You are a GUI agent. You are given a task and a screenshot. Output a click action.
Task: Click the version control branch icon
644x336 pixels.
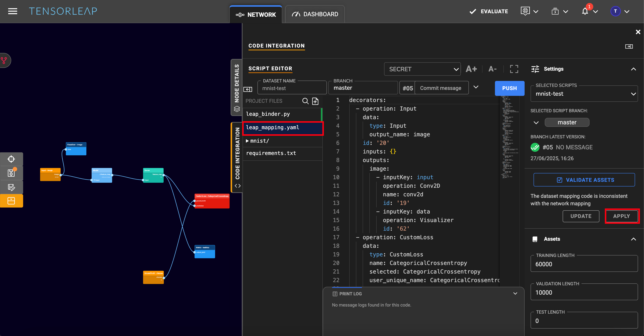[x=4, y=60]
